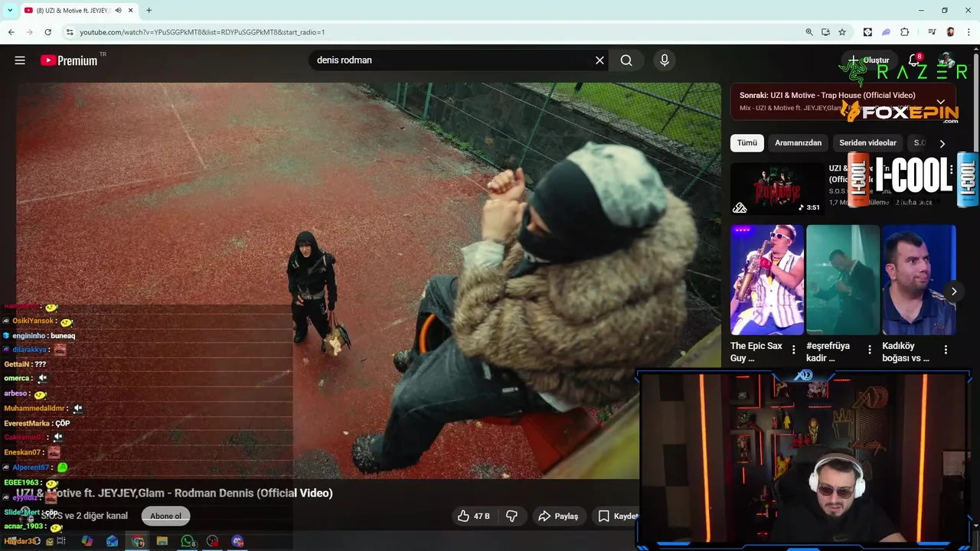Open Trap House video thumbnail 3:51
Viewport: 980px width, 551px height.
coord(776,188)
